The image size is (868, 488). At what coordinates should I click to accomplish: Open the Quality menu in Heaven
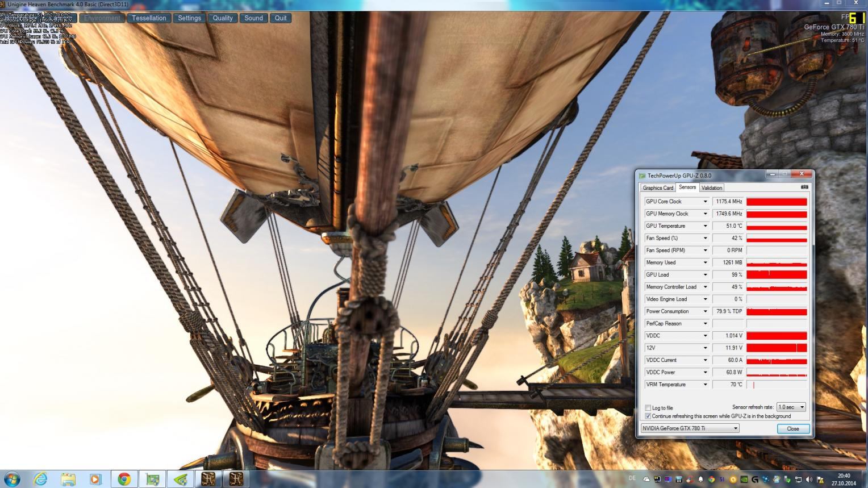(223, 18)
